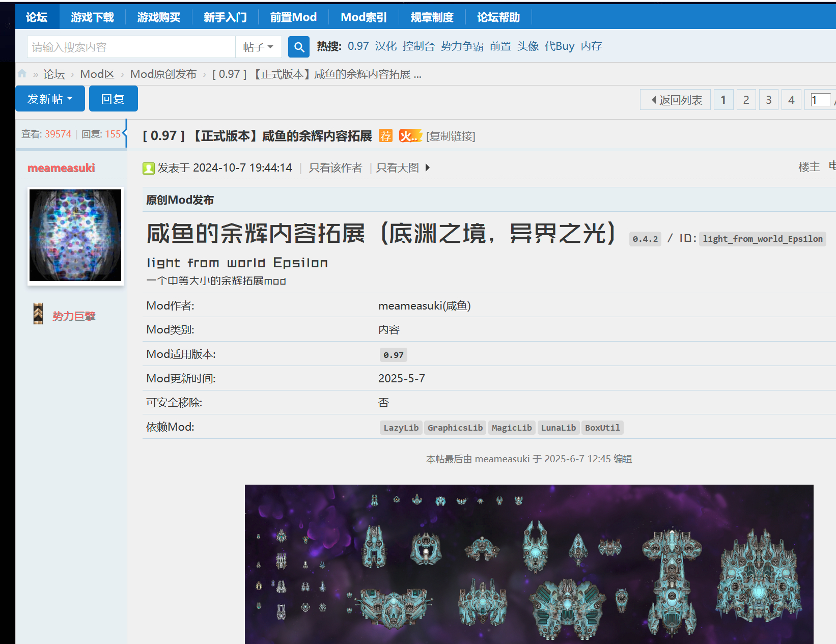
Task: Open the 发新帖 dropdown button
Action: tap(50, 99)
